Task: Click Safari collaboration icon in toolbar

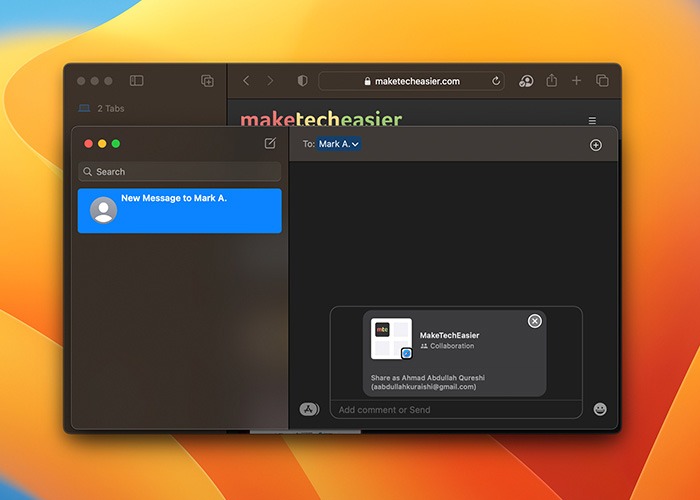Action: coord(526,81)
